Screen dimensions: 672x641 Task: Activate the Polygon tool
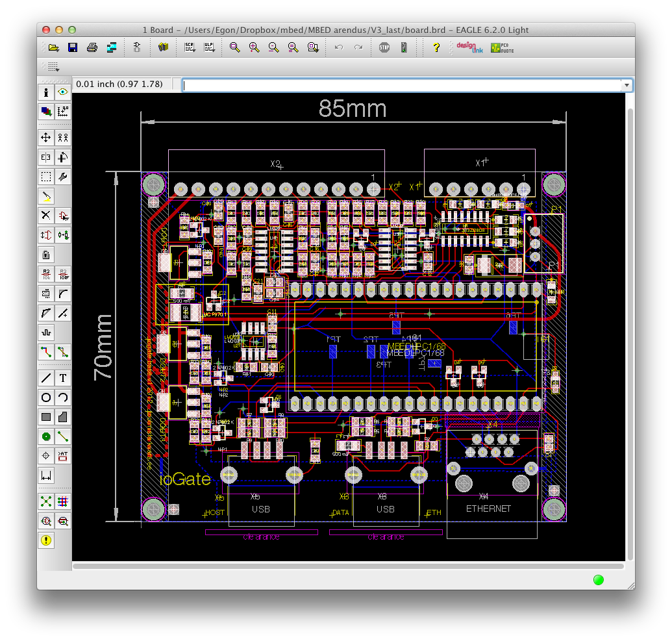click(x=63, y=416)
